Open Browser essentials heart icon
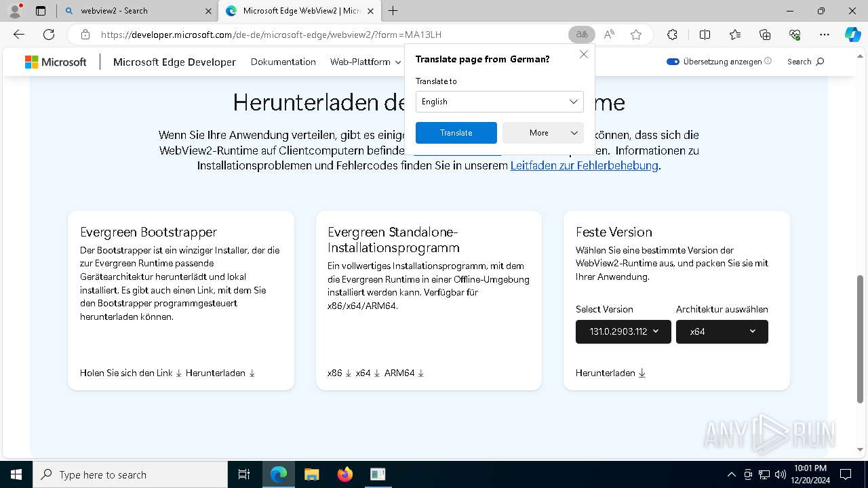The height and width of the screenshot is (488, 868). [795, 35]
